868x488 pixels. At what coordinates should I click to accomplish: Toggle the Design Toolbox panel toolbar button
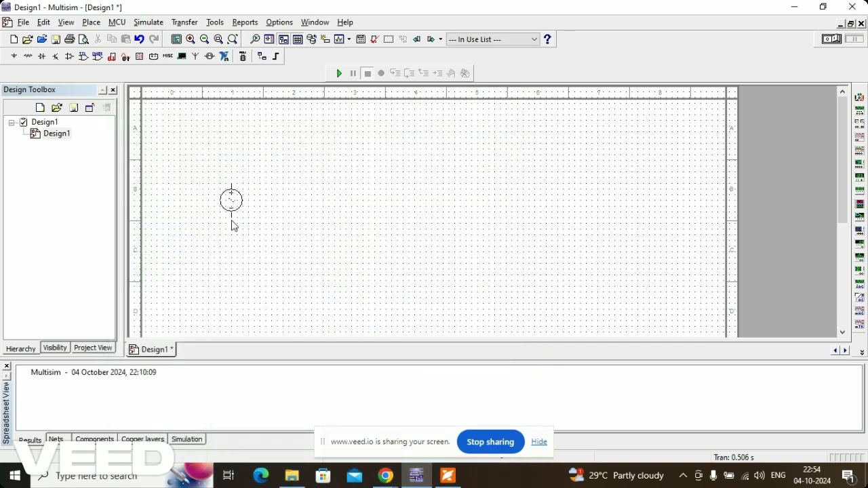point(283,39)
